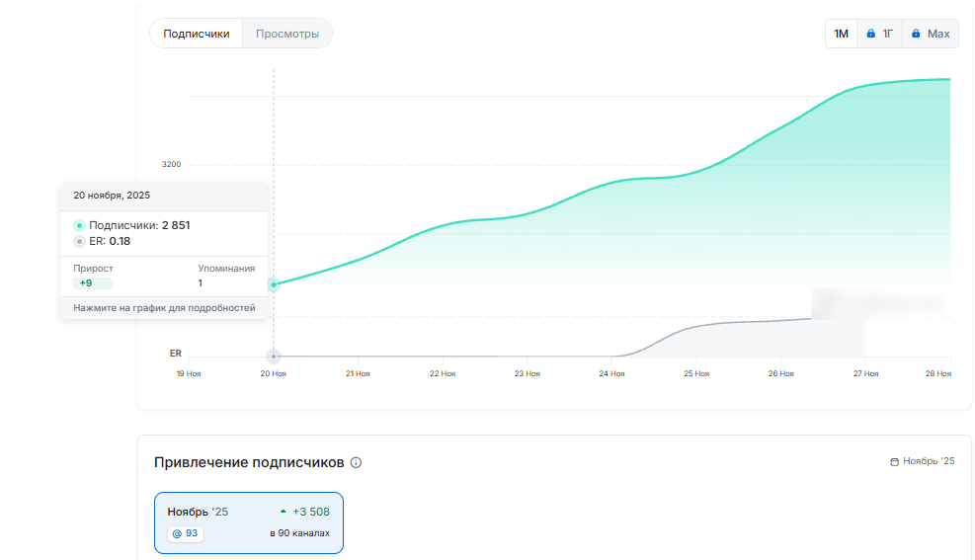Click calendar icon next to Ноябрь '25
This screenshot has height=560, width=975.
895,461
